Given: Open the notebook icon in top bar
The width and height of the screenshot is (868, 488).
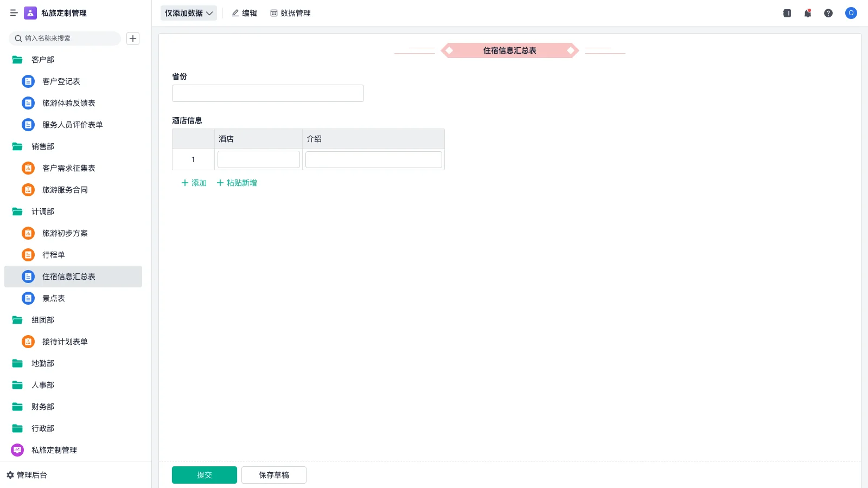Looking at the screenshot, I should coord(787,13).
